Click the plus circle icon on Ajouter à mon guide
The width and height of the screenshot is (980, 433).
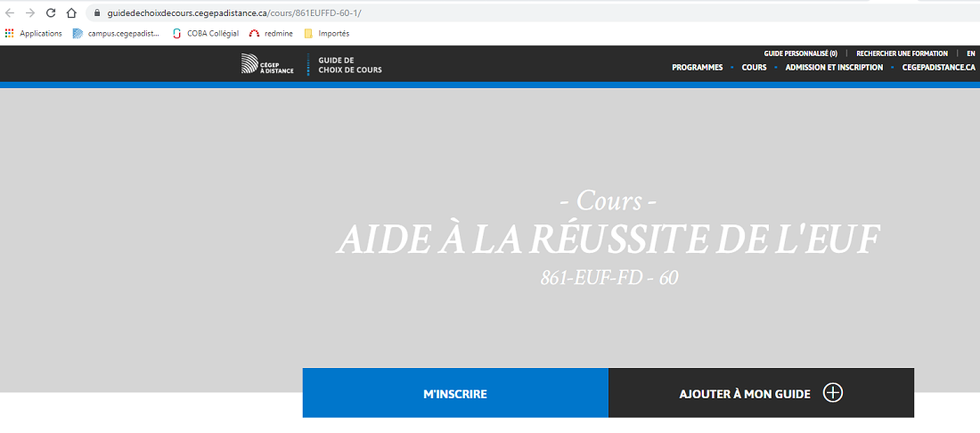pos(832,393)
